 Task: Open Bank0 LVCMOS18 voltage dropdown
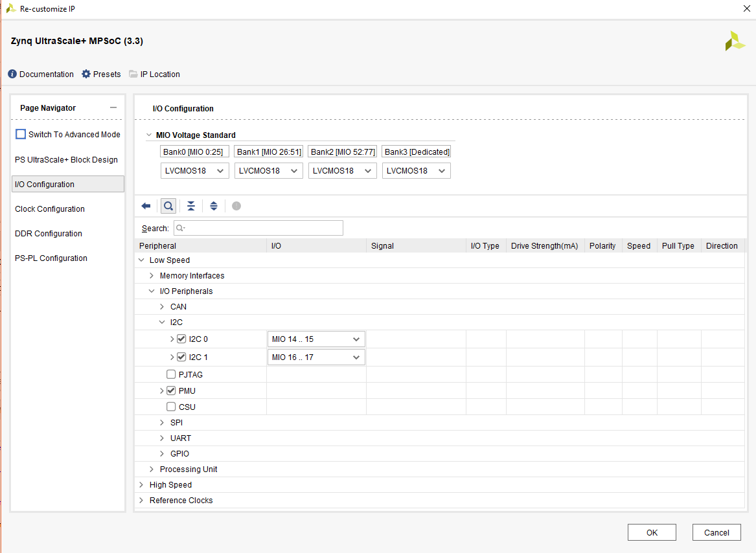[x=194, y=171]
